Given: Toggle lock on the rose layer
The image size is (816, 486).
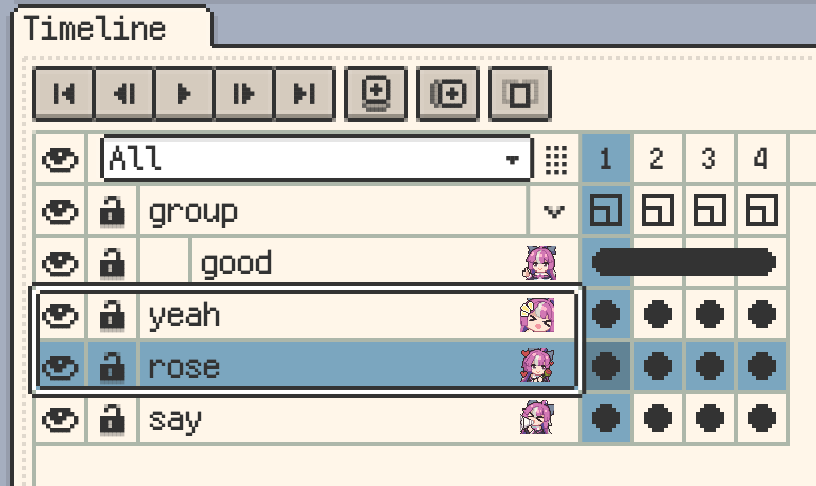Looking at the screenshot, I should (x=113, y=367).
